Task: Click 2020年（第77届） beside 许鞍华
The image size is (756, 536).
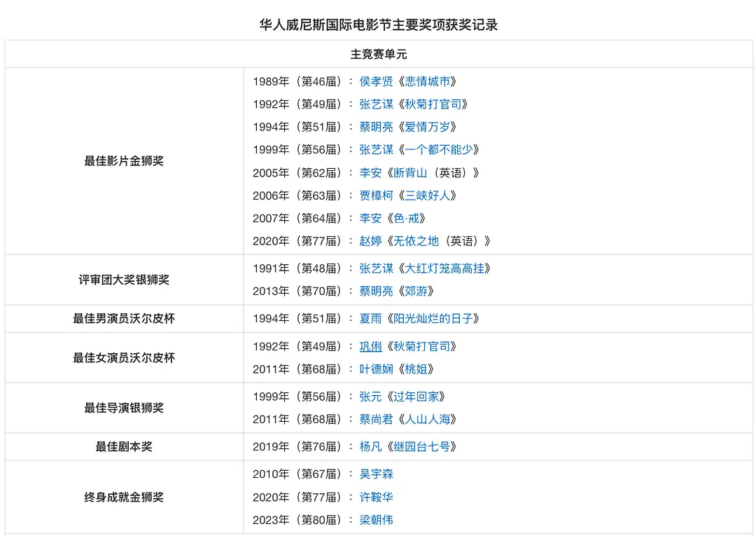Action: (x=298, y=497)
